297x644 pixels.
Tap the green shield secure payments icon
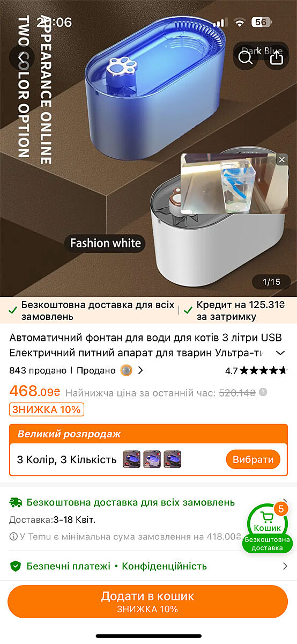[x=16, y=566]
